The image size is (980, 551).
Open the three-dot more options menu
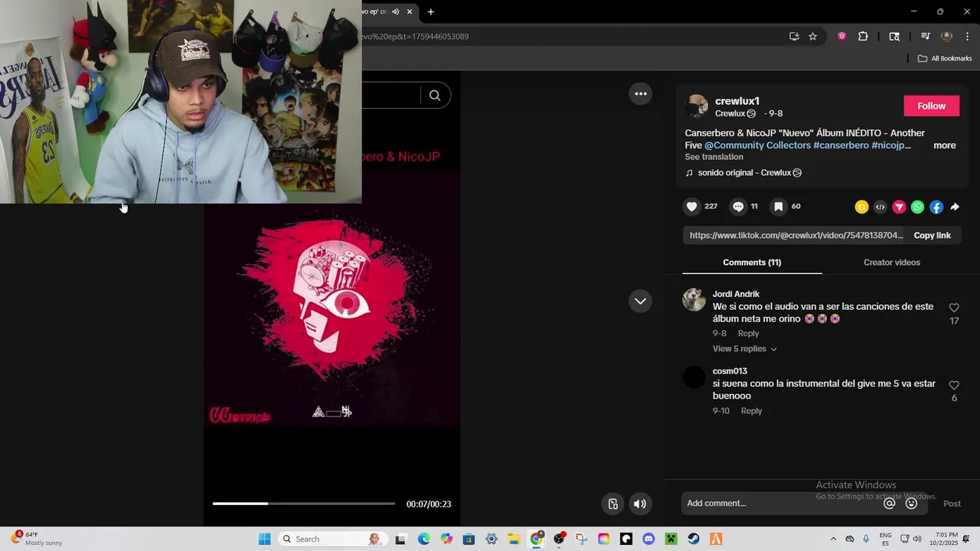(x=641, y=93)
